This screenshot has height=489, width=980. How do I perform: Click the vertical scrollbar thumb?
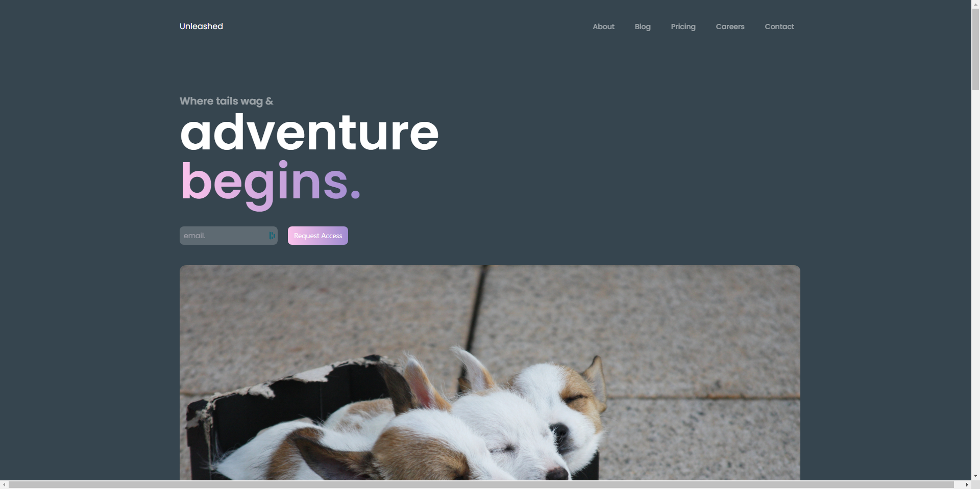click(x=975, y=49)
